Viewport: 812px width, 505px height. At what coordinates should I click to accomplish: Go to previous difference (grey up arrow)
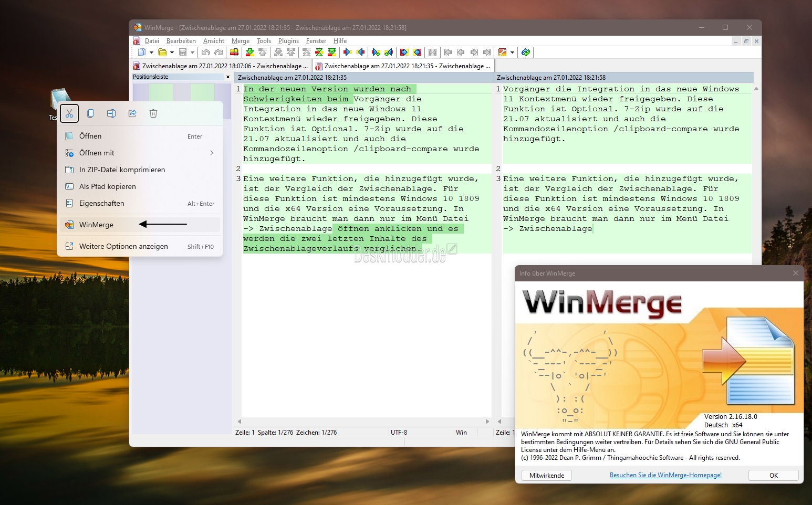(x=263, y=52)
